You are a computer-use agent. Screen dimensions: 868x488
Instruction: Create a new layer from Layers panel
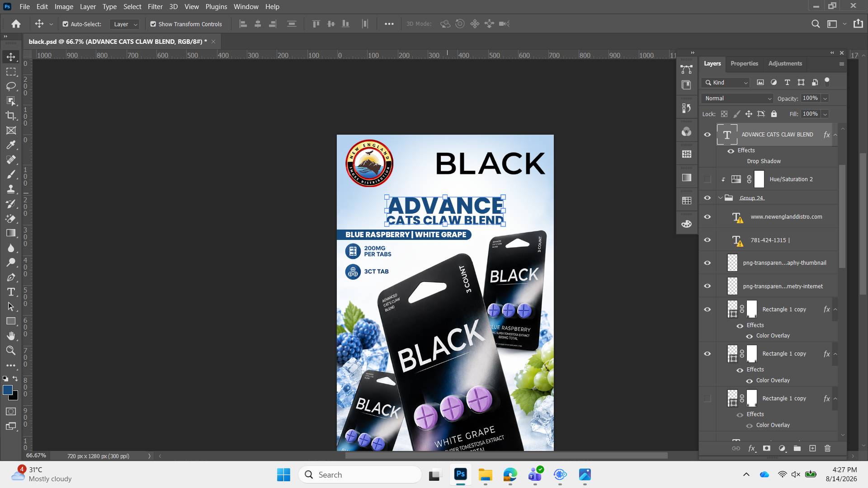coord(812,448)
